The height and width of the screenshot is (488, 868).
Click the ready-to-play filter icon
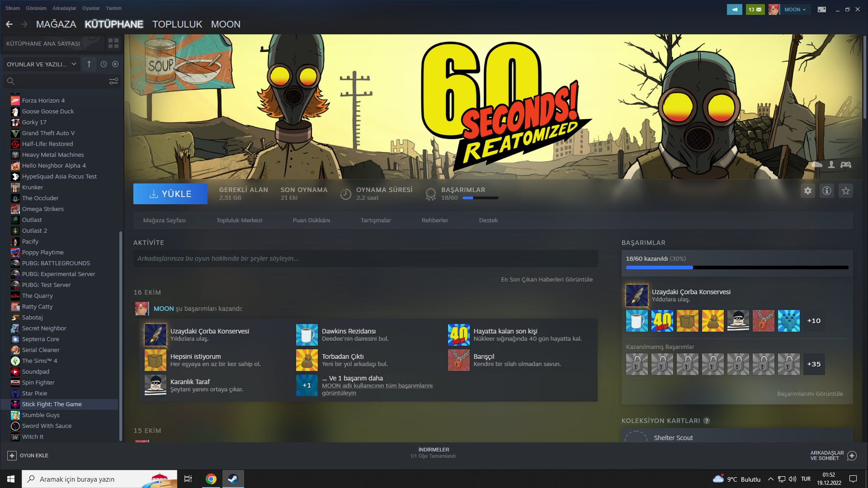115,64
